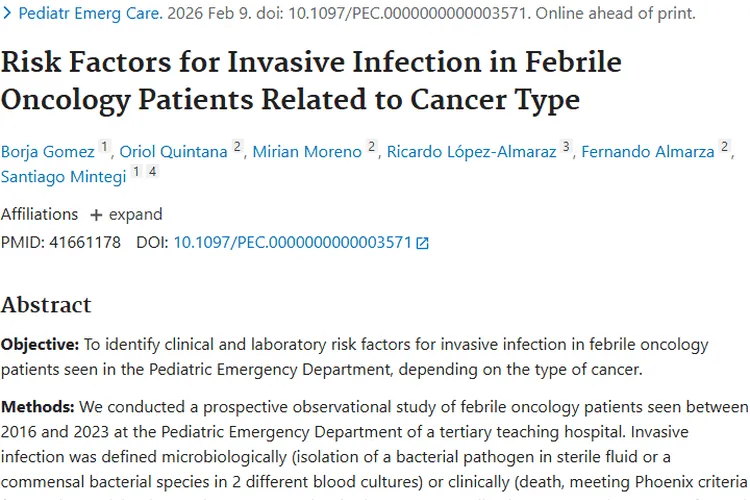Screen dimensions: 750x500
Task: Click affiliation superscript 2 after Oriol Quintana
Action: [237, 148]
